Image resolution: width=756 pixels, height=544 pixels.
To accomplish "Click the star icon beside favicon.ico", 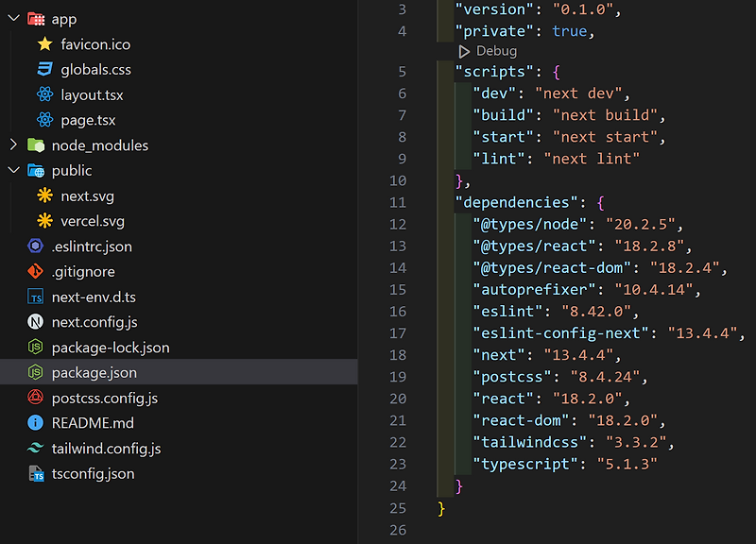I will 44,44.
